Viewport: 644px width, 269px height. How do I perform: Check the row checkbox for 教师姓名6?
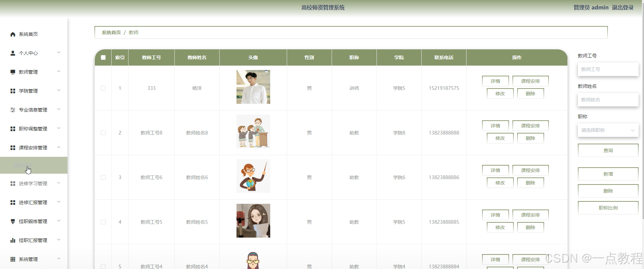(103, 177)
